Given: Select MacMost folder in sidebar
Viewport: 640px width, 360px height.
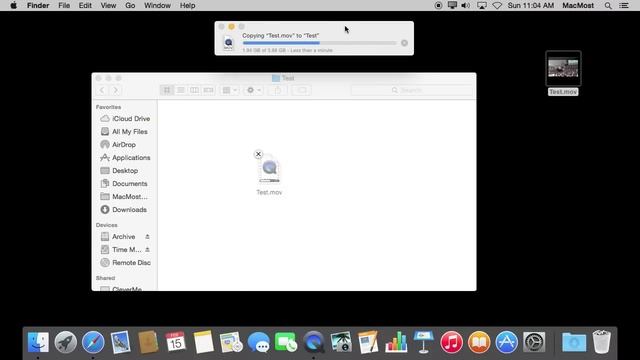Looking at the screenshot, I should click(x=125, y=197).
